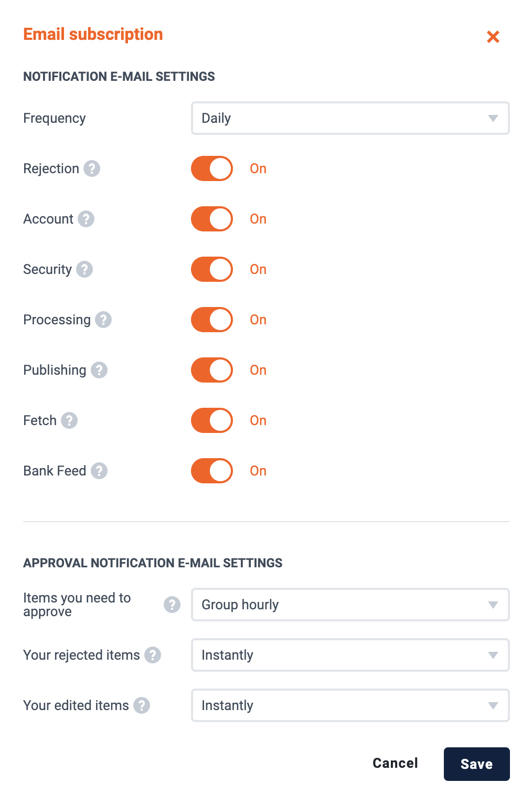Screen dimensions: 532x804
Task: Open the help icon beside Your edited items
Action: pos(142,705)
